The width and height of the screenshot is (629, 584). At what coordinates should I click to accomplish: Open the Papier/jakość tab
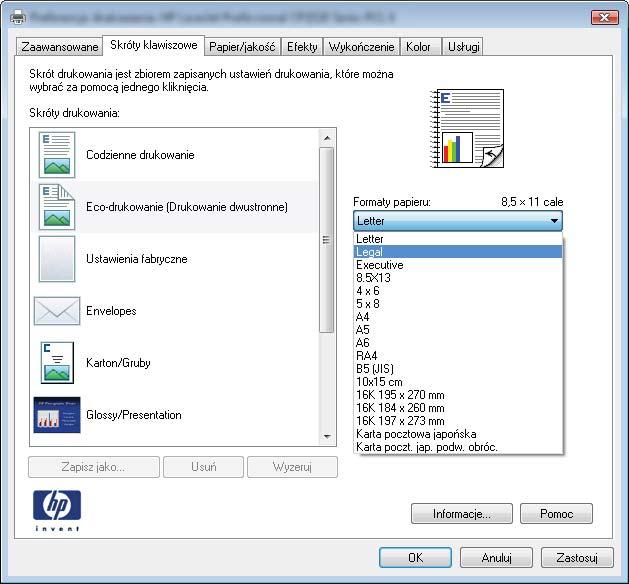[x=242, y=47]
